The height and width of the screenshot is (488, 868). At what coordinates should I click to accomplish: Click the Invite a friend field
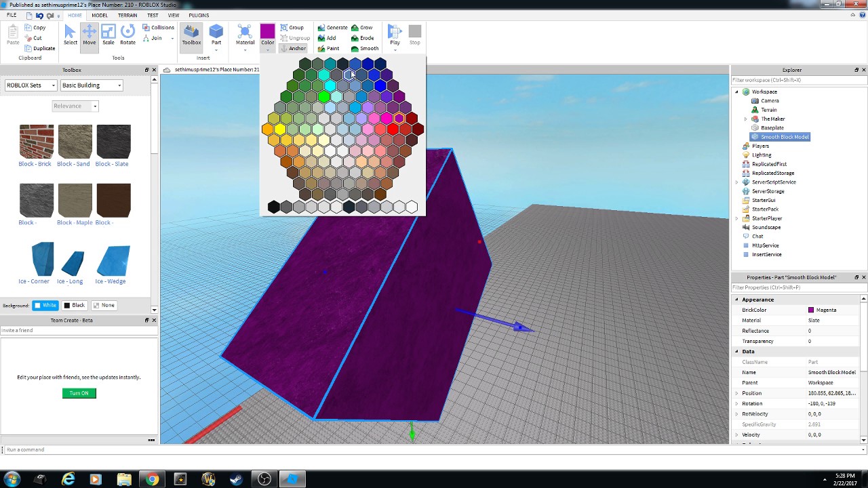click(79, 330)
